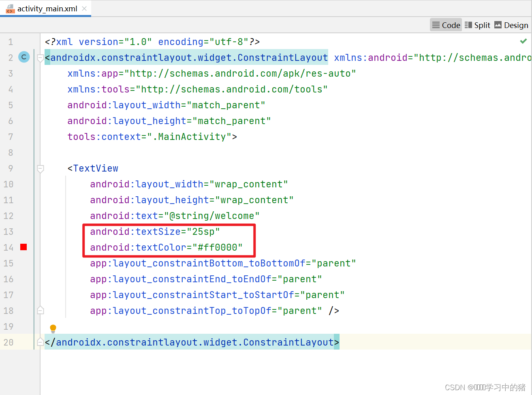Click TextView layout_width "wrap_content" value
532x395 pixels.
coord(249,184)
